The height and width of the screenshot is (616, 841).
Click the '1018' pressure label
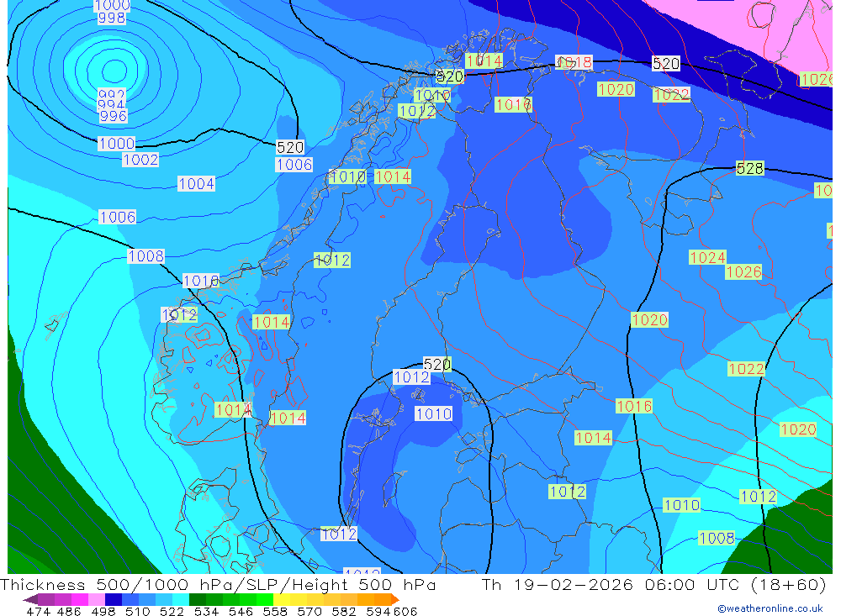(574, 63)
